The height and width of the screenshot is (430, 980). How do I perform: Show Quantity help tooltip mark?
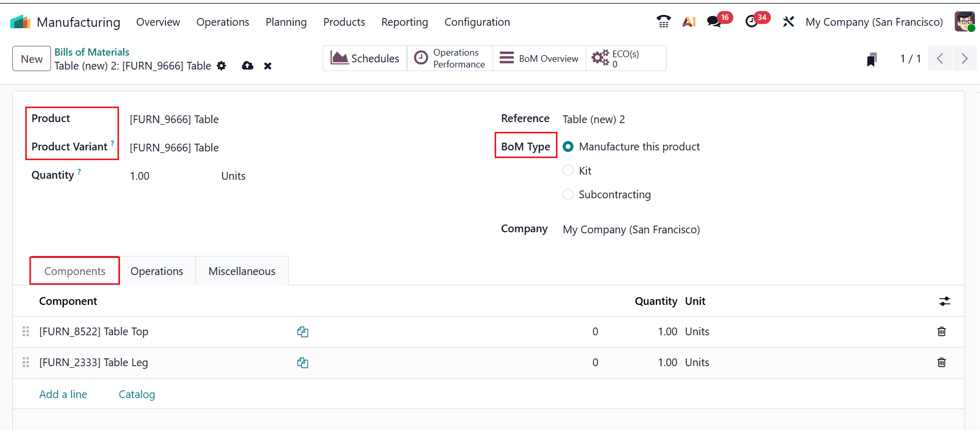pos(79,172)
